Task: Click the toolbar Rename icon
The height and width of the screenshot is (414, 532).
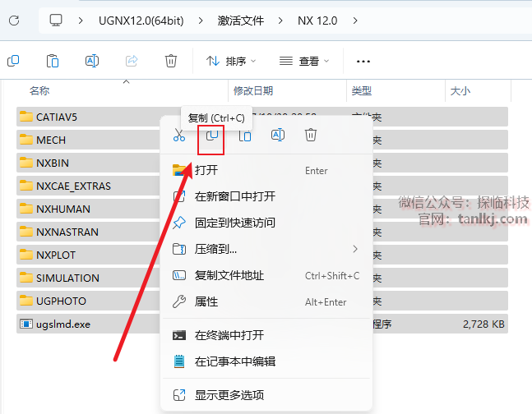Action: (92, 61)
